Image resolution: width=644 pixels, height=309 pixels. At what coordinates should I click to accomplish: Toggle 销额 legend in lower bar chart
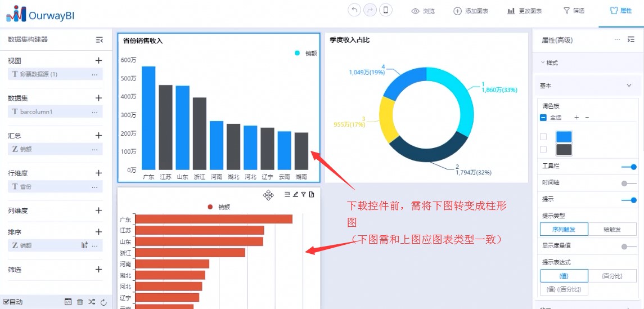coord(219,207)
